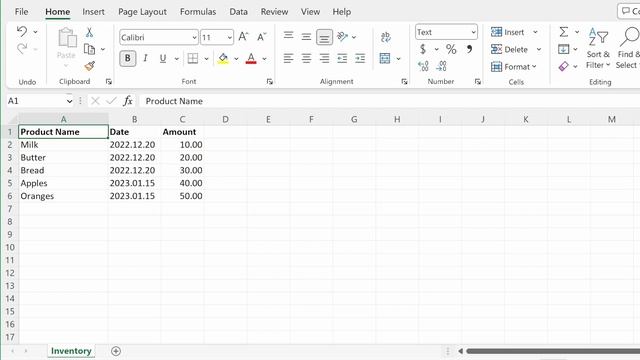Click the Merge & Center icon
Image resolution: width=640 pixels, height=360 pixels.
tap(385, 59)
